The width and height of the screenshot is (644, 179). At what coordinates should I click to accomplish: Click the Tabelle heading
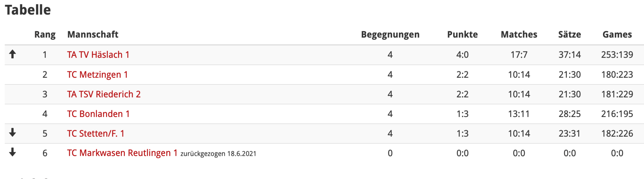(x=28, y=10)
